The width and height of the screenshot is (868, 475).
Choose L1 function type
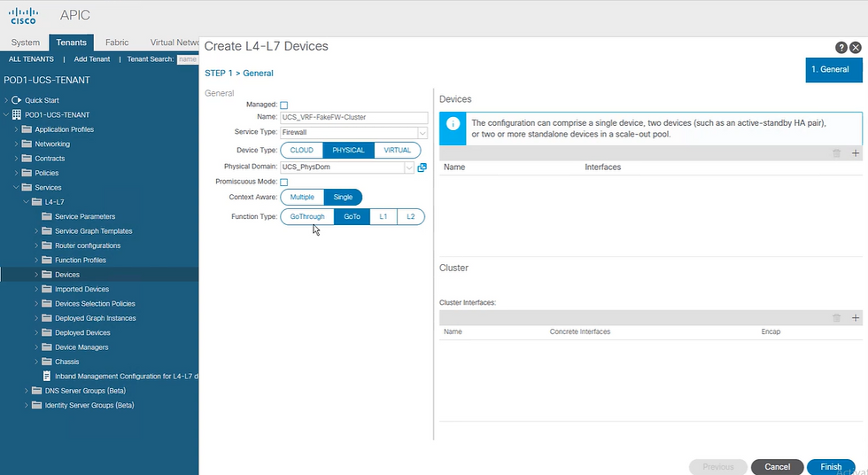(x=383, y=216)
